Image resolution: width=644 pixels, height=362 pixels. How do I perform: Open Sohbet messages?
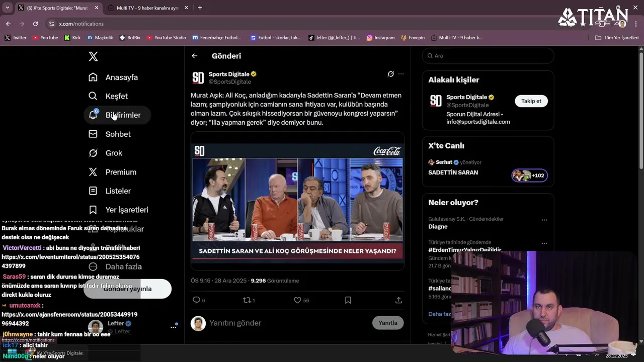[x=110, y=134]
